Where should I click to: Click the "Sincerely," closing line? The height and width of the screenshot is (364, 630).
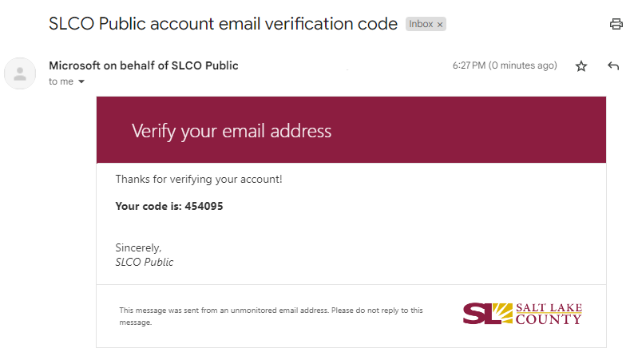tap(138, 248)
